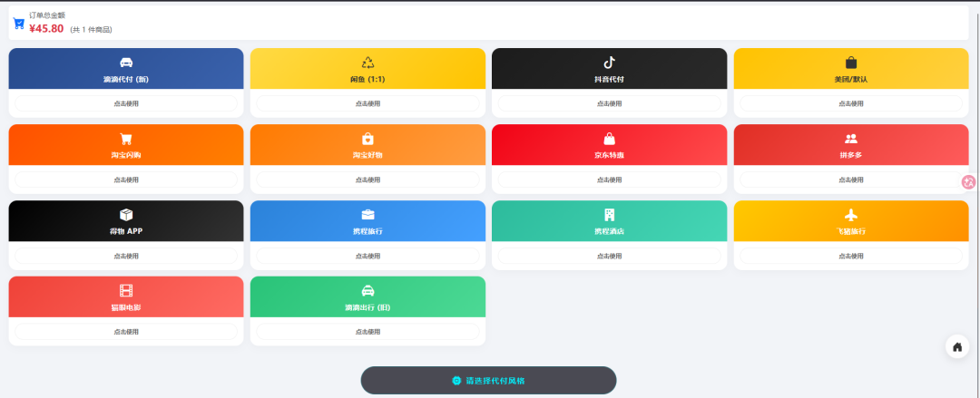Click the handbag icon on 京东特惠 card
The image size is (980, 398).
coord(610,139)
